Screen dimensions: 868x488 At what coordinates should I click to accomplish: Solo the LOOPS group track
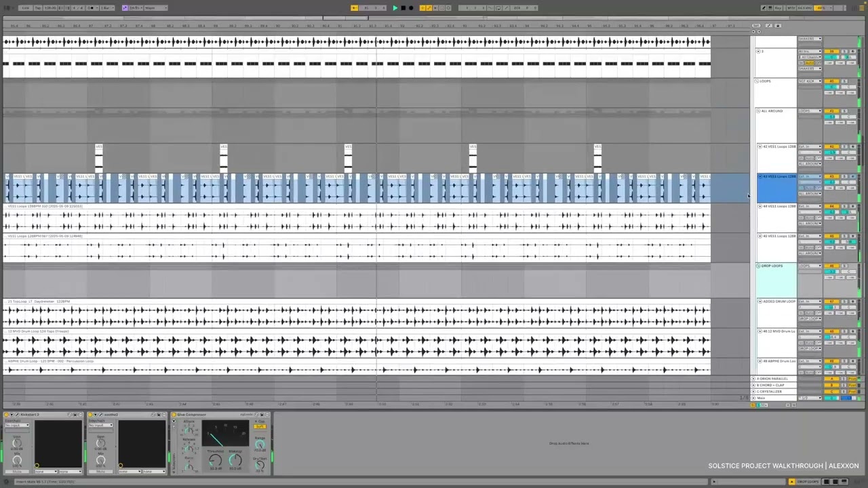tap(844, 81)
